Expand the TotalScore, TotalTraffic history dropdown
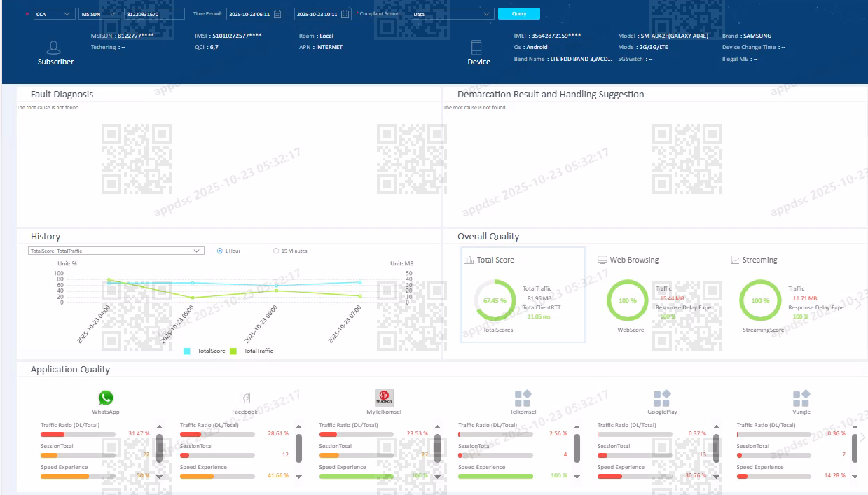The width and height of the screenshot is (868, 495). 116,251
